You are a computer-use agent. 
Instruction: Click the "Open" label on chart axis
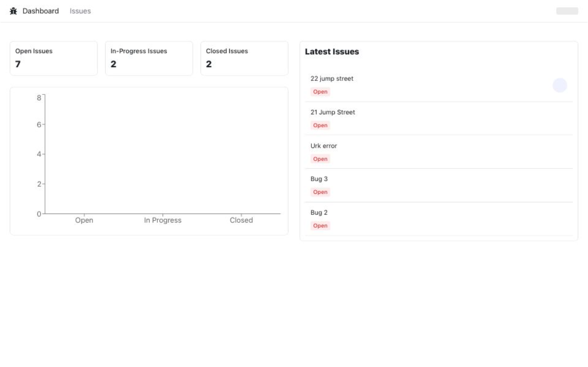click(x=84, y=220)
